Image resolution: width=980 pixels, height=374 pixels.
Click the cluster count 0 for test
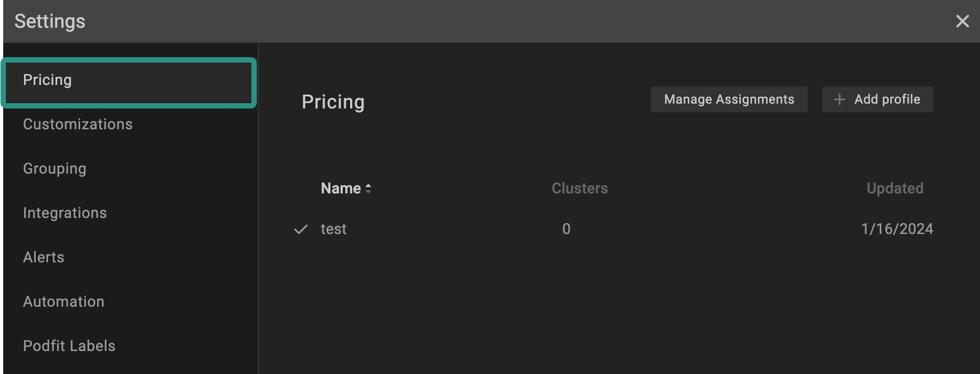pos(566,229)
